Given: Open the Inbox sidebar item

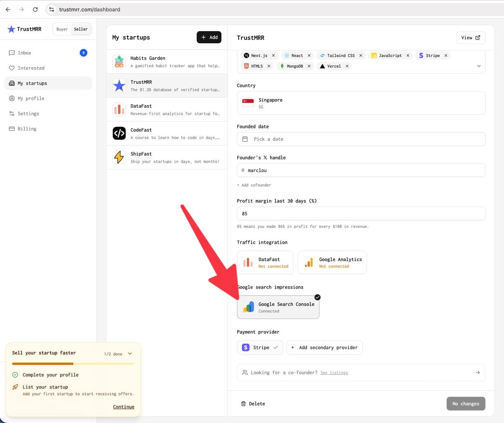Looking at the screenshot, I should click(x=48, y=53).
